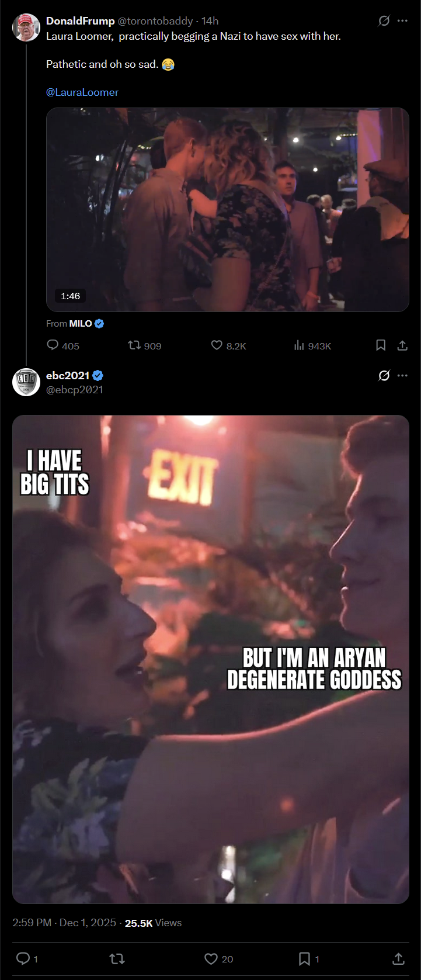Open the 2:59 PM Dec 1, 2025 timestamp

(x=64, y=923)
